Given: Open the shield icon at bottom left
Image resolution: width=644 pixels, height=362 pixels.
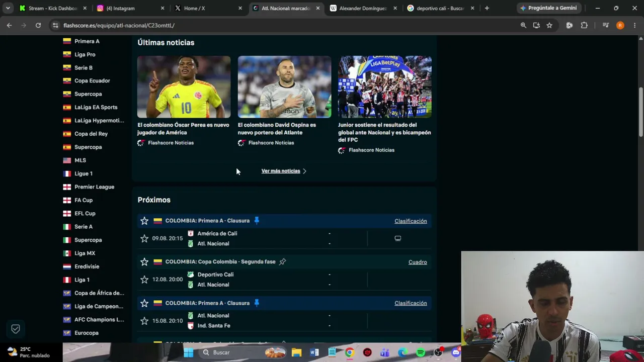Looking at the screenshot, I should pos(16,329).
